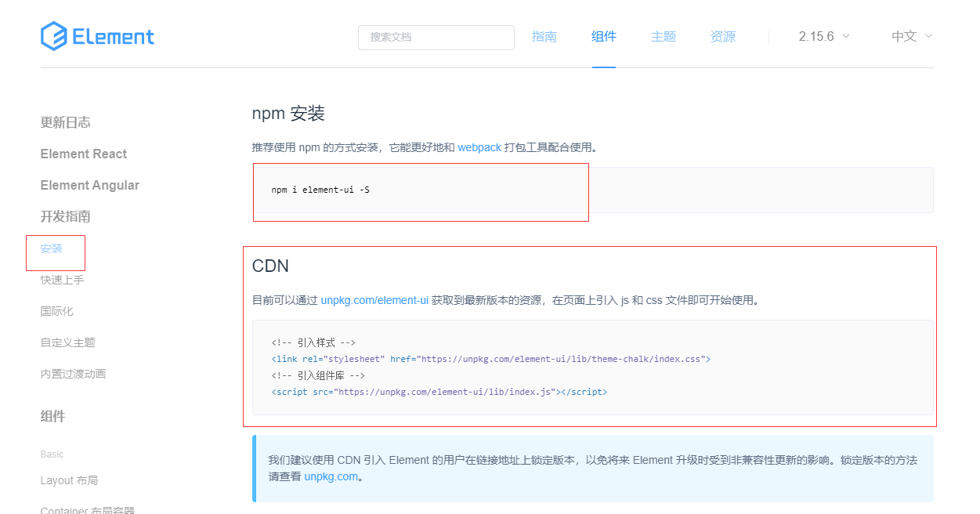
Task: Select 安装 in the sidebar
Action: pos(52,248)
